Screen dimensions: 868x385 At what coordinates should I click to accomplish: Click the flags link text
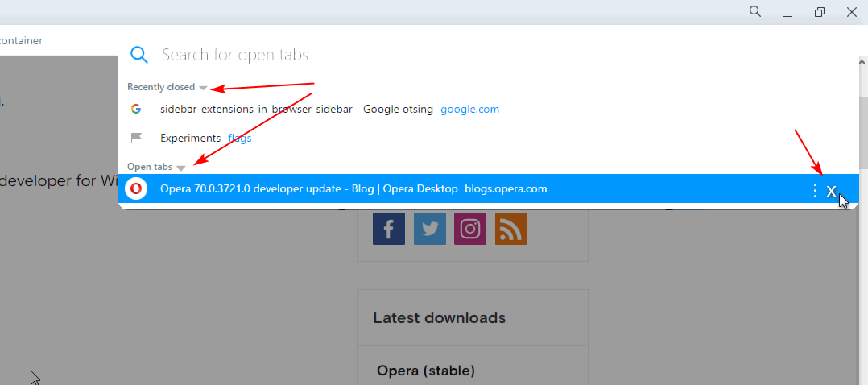click(x=239, y=138)
